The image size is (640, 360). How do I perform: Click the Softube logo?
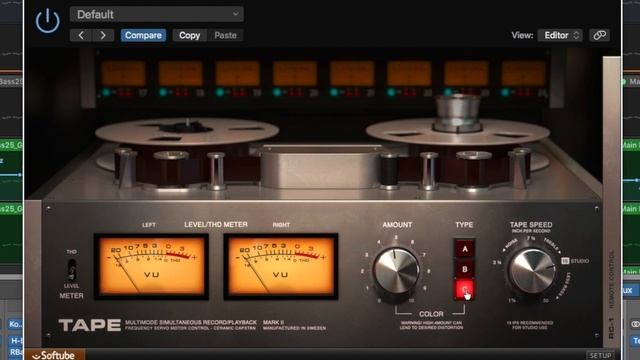tap(54, 355)
